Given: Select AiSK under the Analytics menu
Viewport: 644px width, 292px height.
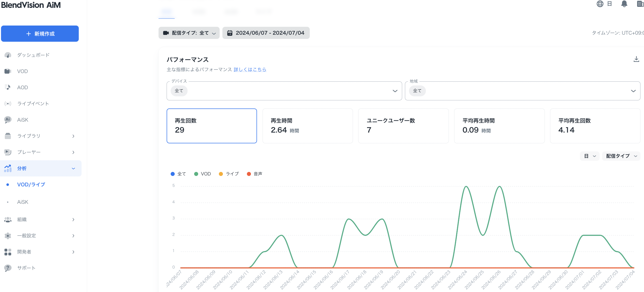Looking at the screenshot, I should [x=23, y=202].
